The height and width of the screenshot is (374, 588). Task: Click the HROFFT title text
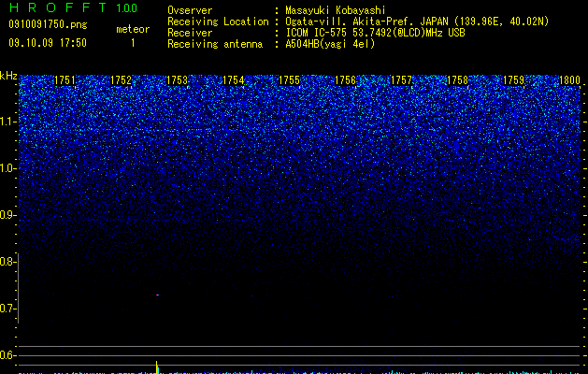click(x=57, y=7)
